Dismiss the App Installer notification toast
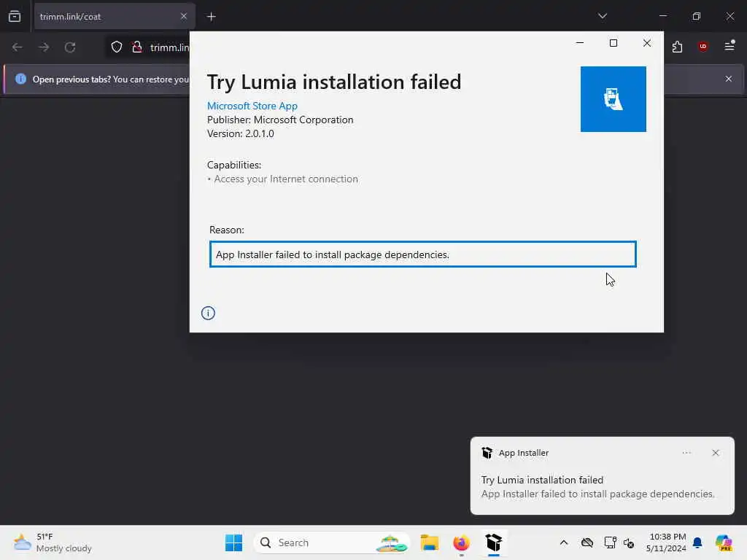This screenshot has height=560, width=747. click(x=715, y=453)
